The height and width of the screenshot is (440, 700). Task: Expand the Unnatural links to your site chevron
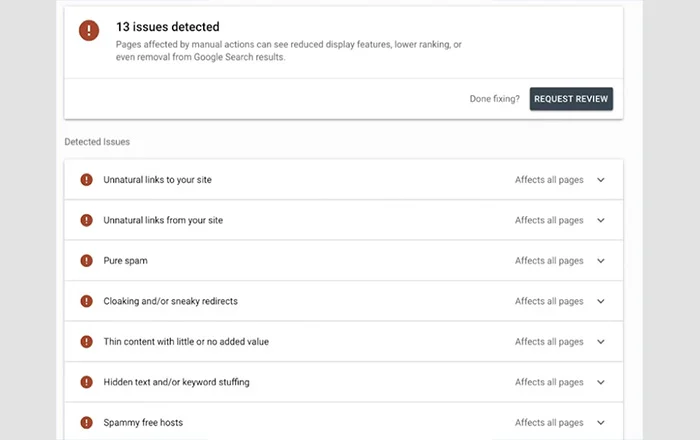click(601, 180)
